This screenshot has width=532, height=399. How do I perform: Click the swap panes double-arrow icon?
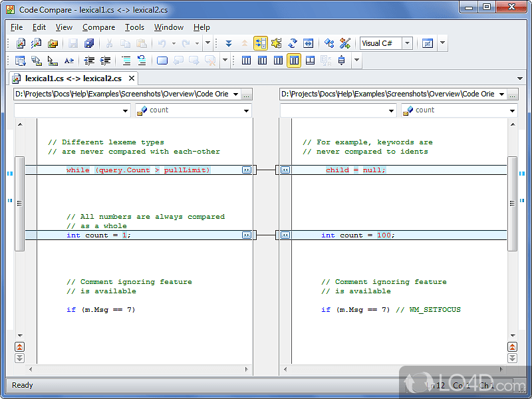[308, 43]
